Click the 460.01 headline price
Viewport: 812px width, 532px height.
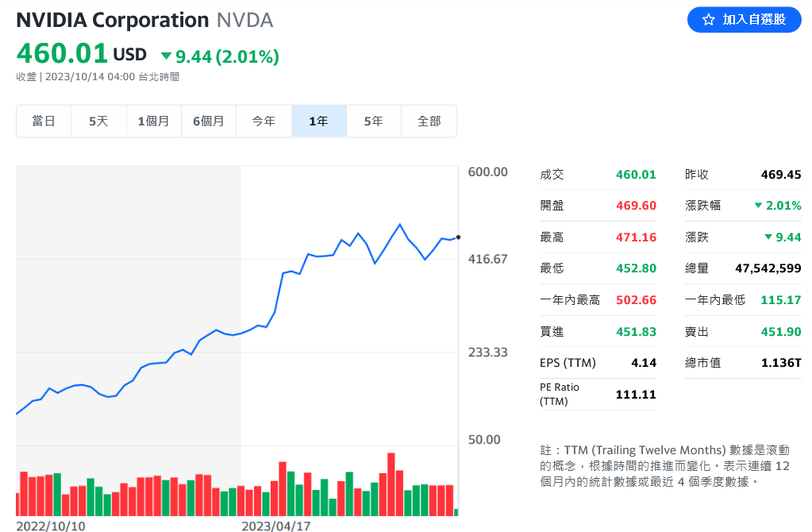click(62, 53)
